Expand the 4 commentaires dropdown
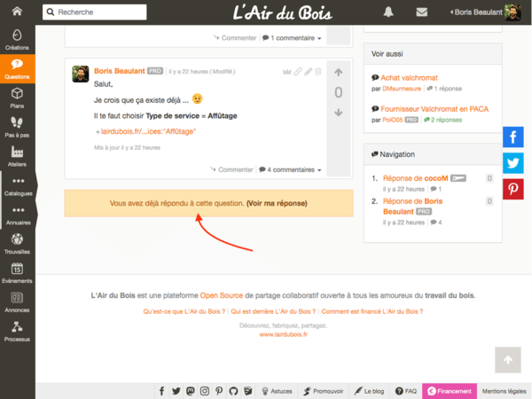This screenshot has width=532, height=399. pyautogui.click(x=291, y=169)
